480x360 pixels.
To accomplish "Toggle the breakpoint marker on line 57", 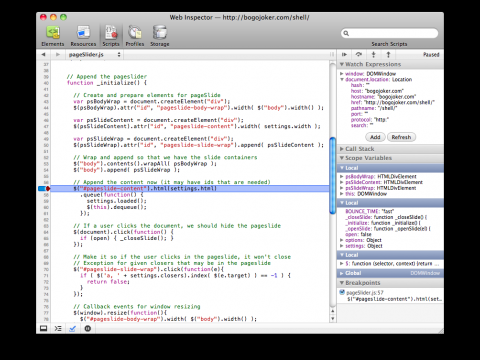I will [44, 188].
